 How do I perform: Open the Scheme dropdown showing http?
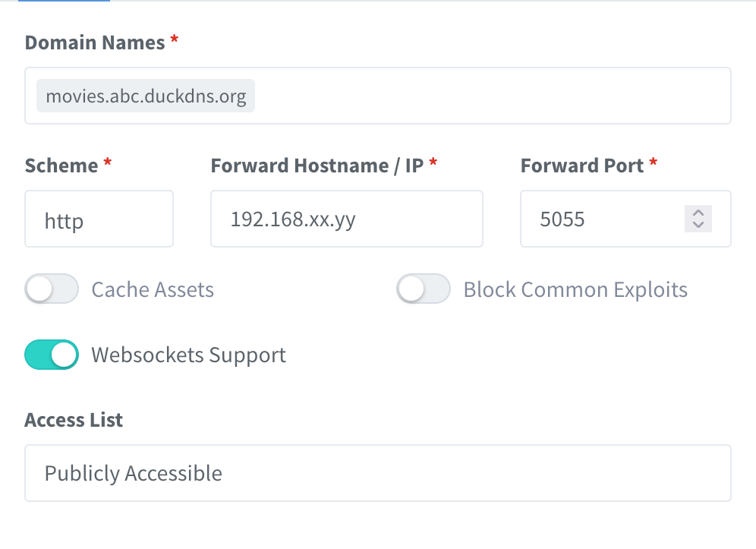[99, 219]
